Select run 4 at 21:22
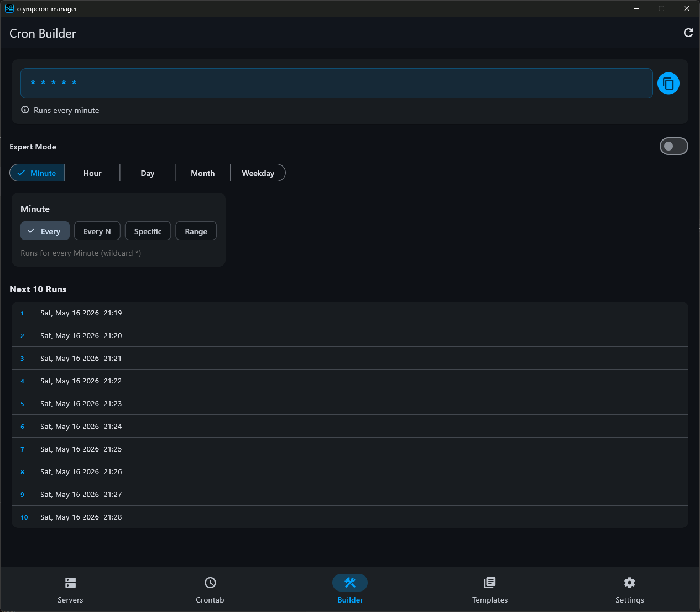 pyautogui.click(x=350, y=381)
